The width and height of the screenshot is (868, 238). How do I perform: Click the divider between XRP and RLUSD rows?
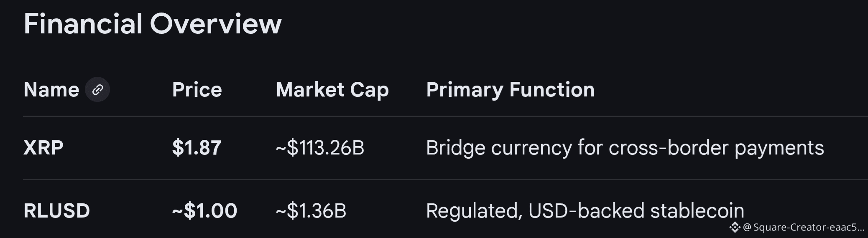(418, 180)
